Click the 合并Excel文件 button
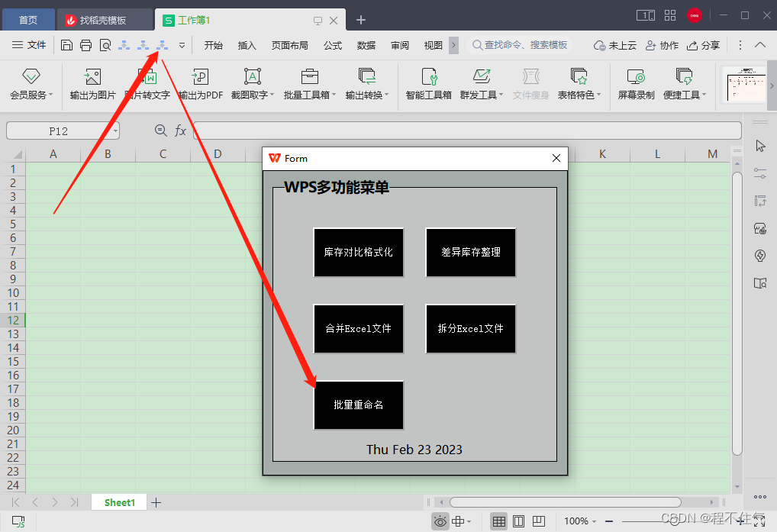777x532 pixels. (358, 329)
